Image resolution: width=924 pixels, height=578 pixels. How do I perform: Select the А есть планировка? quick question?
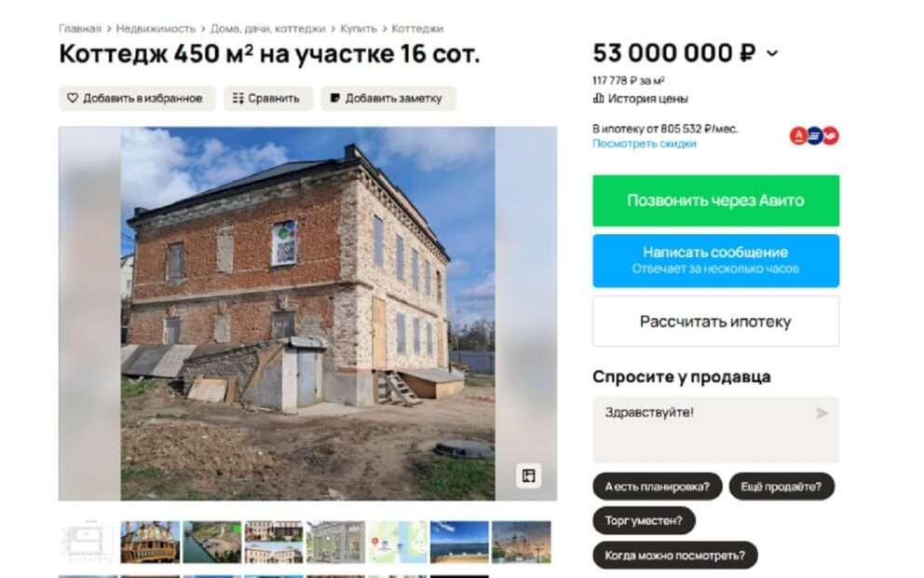coord(657,487)
